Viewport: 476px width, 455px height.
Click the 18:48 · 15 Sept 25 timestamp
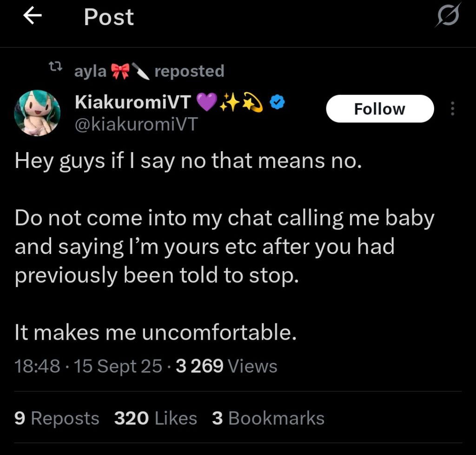click(88, 366)
